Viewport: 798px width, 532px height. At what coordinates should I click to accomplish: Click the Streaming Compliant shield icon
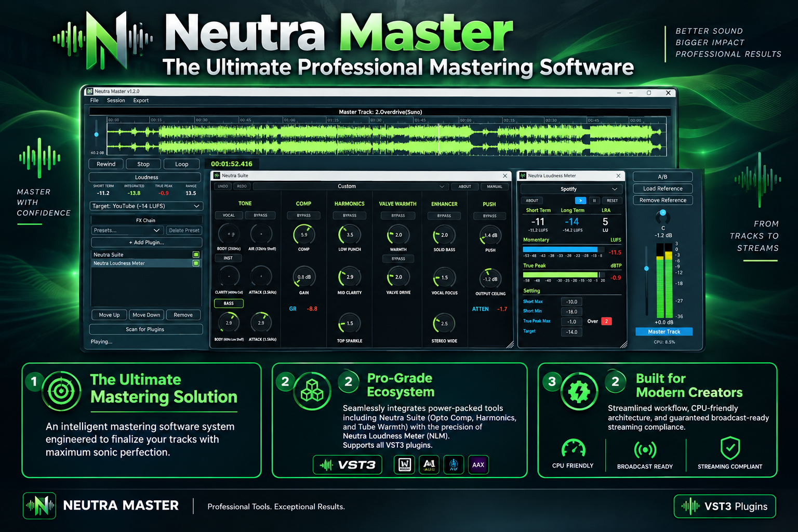point(730,448)
